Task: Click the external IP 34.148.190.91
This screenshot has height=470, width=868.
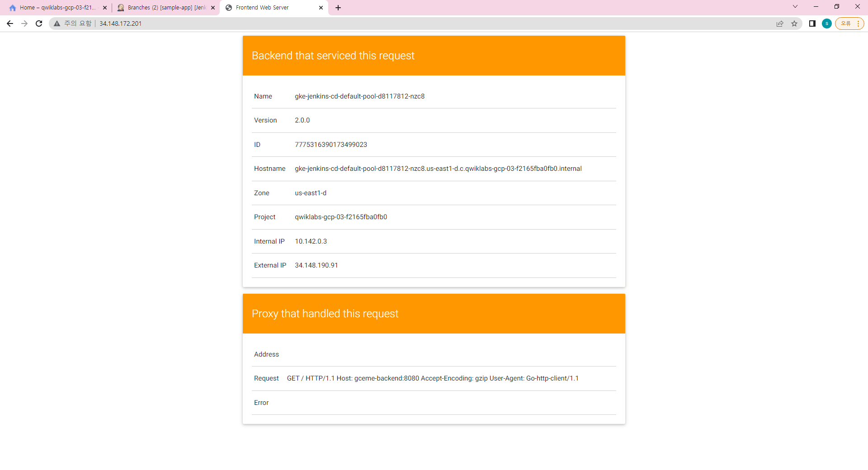Action: pos(316,265)
